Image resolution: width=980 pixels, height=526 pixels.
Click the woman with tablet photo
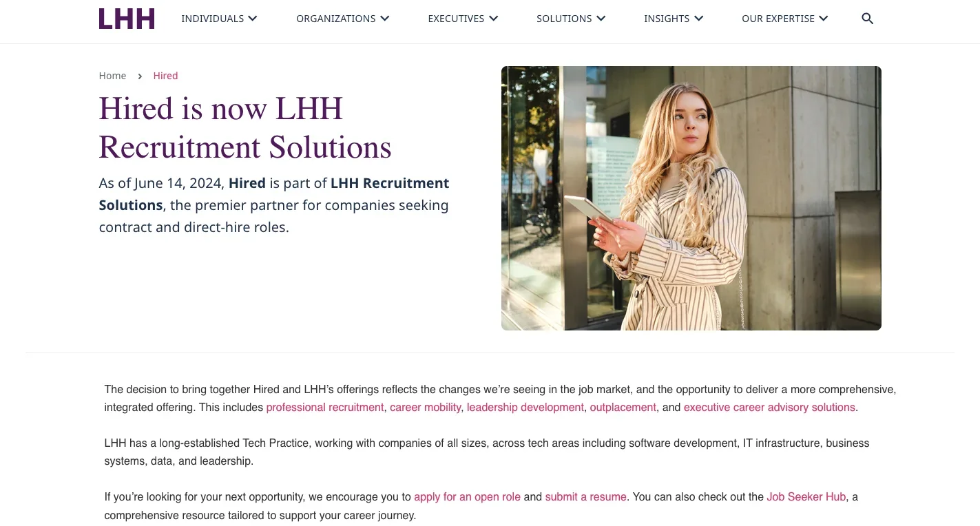click(x=691, y=198)
